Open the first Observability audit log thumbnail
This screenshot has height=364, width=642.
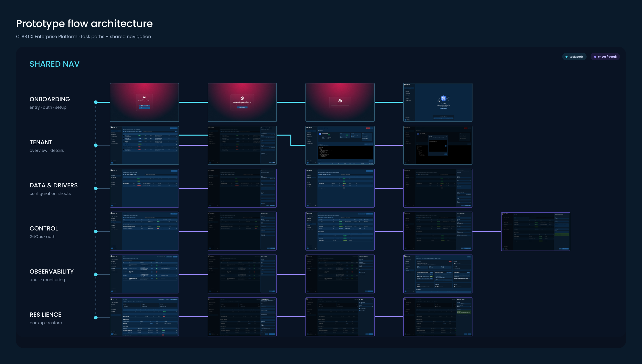click(x=144, y=274)
